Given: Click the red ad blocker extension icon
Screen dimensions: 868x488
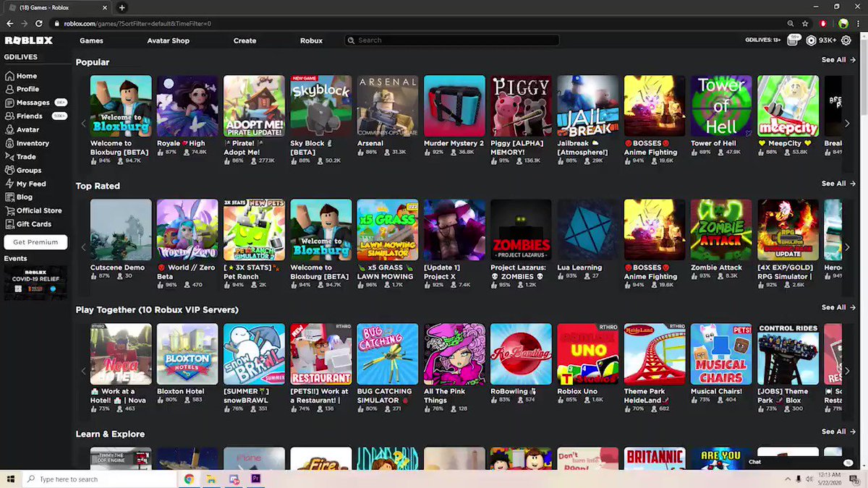Looking at the screenshot, I should click(823, 24).
